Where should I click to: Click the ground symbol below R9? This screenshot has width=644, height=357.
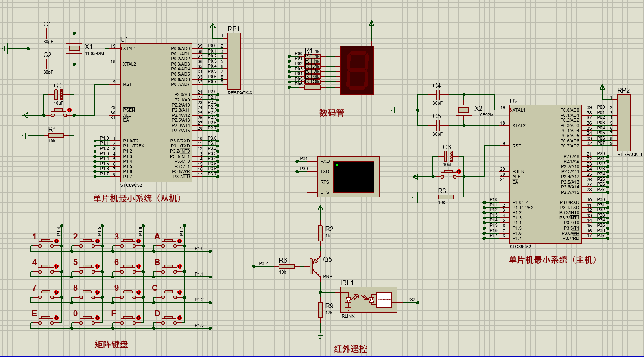[x=320, y=335]
